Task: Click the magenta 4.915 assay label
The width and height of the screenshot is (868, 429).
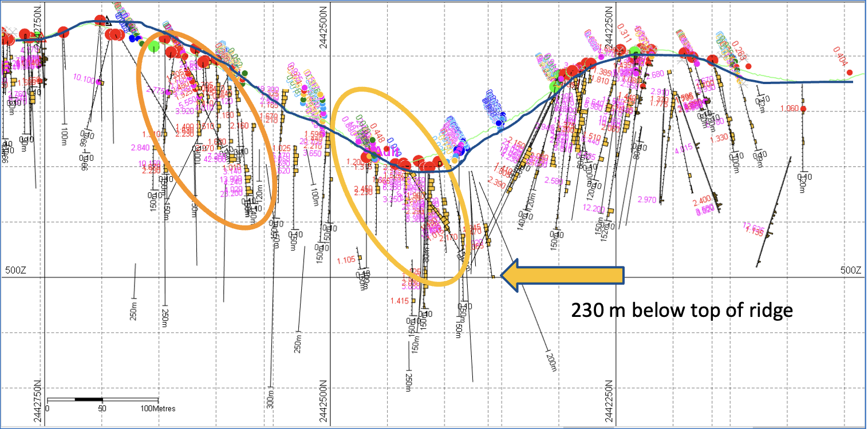Action: [x=684, y=149]
